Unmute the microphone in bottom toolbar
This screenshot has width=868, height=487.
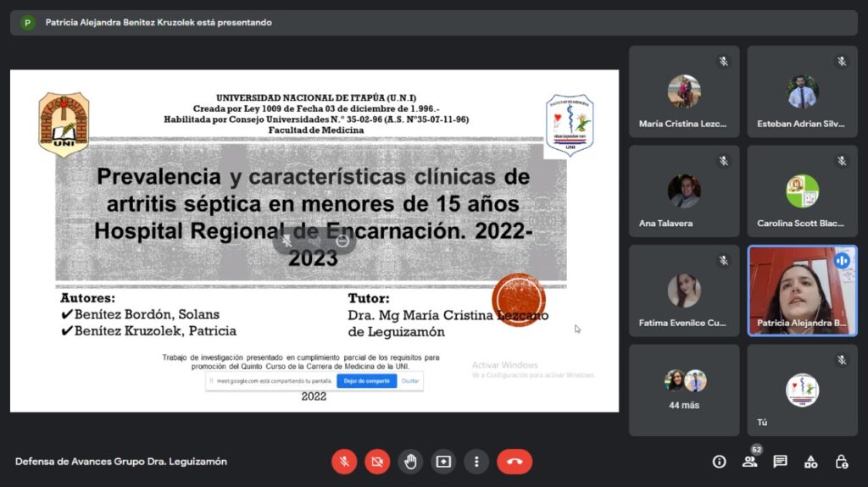point(344,462)
